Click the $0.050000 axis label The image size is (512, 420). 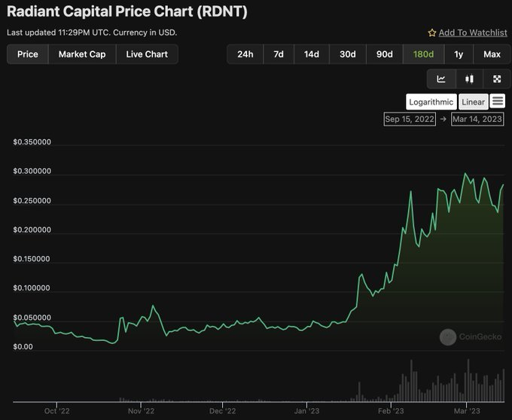pos(32,318)
